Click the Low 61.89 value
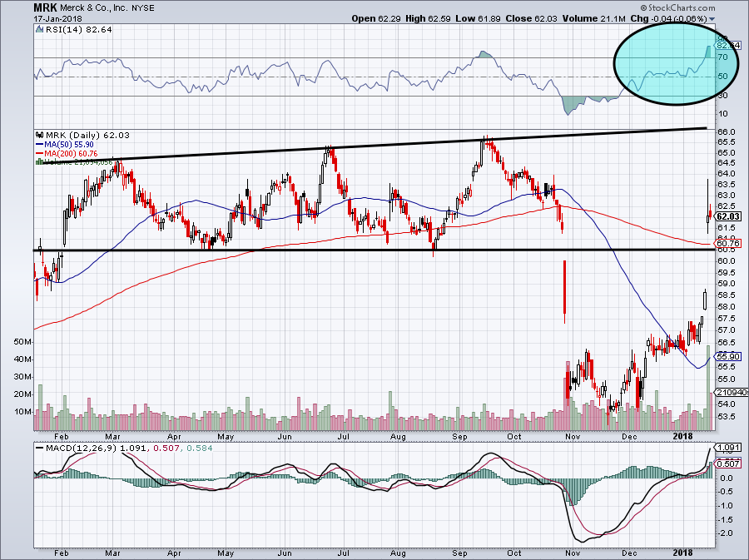This screenshot has height=560, width=749. 478,18
